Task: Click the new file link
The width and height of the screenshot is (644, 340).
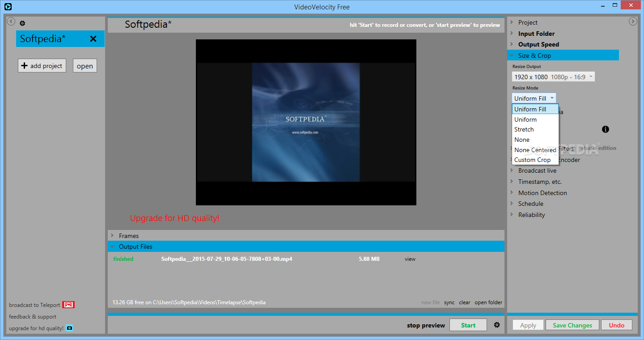Action: [x=430, y=302]
